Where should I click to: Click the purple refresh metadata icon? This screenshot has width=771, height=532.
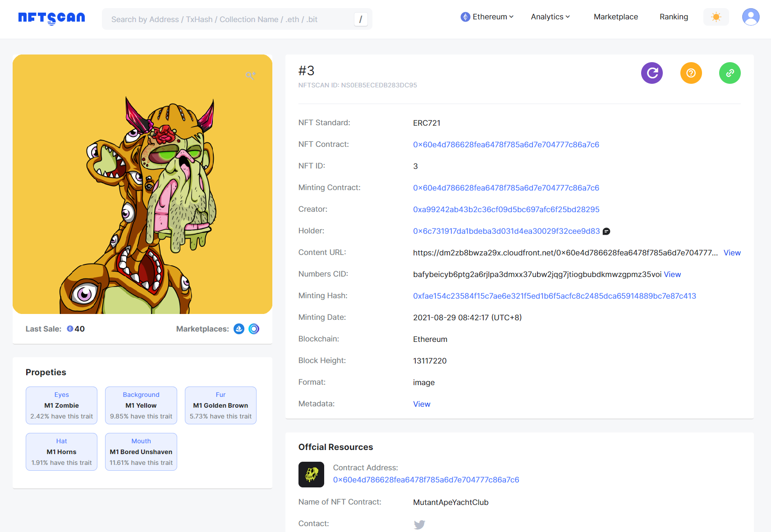[x=652, y=73]
